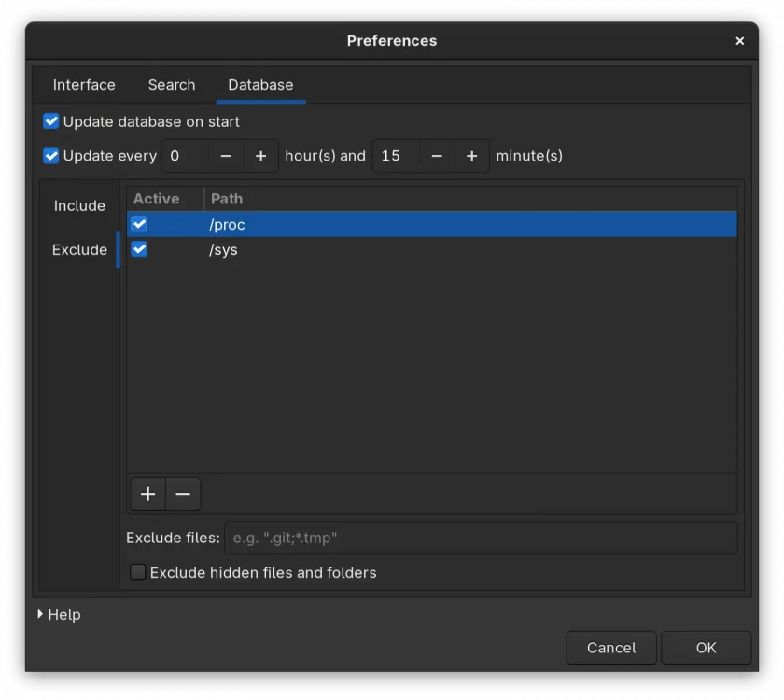Remove the selected excluded path

coord(183,494)
